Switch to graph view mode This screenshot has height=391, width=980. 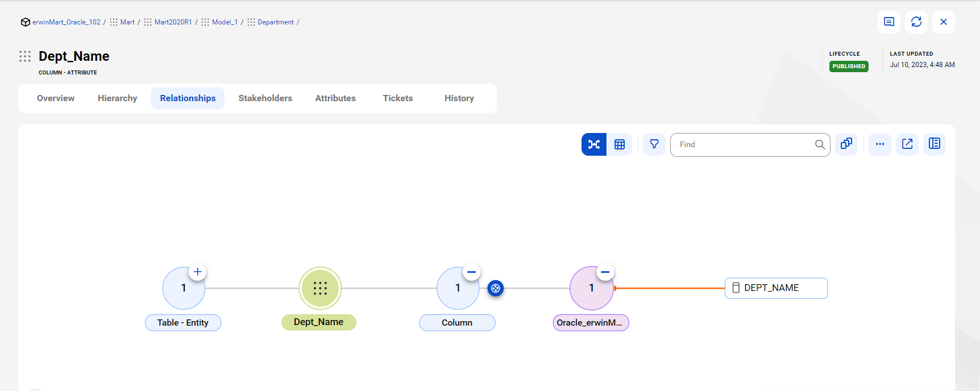pos(594,144)
